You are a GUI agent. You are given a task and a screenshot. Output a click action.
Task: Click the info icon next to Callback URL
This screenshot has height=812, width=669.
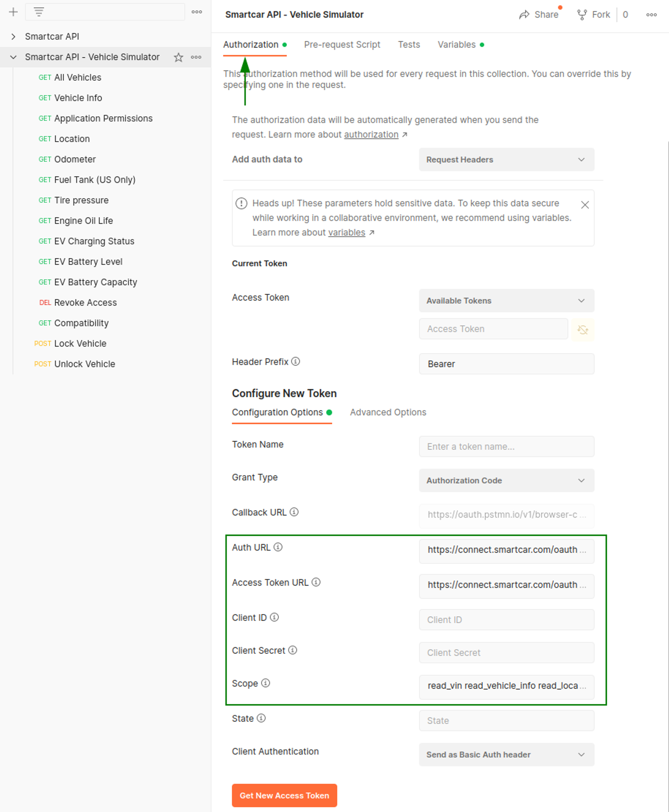(x=294, y=512)
